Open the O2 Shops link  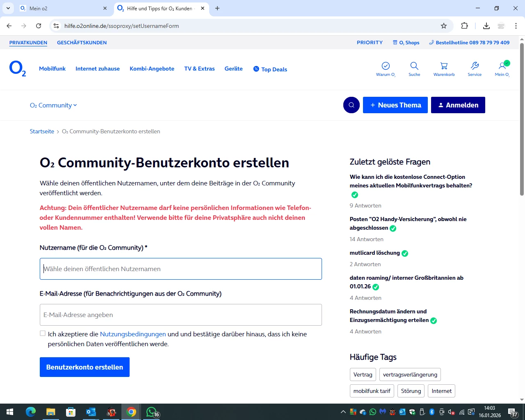tap(406, 43)
